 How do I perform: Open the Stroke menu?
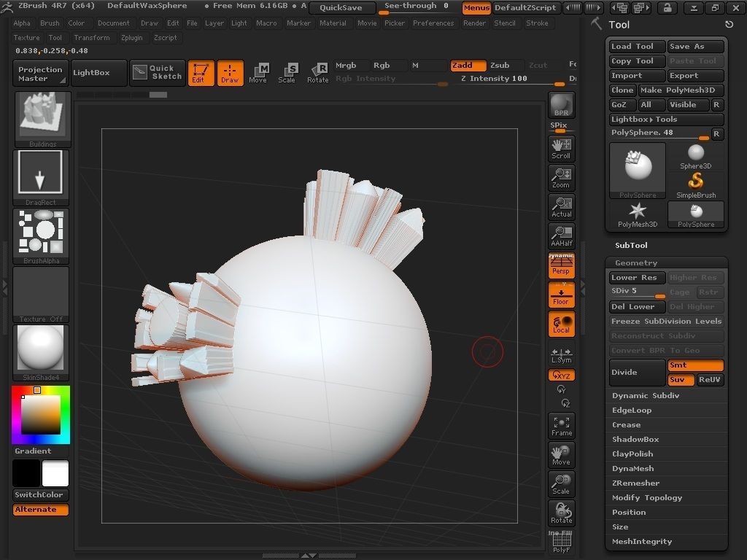pyautogui.click(x=537, y=23)
